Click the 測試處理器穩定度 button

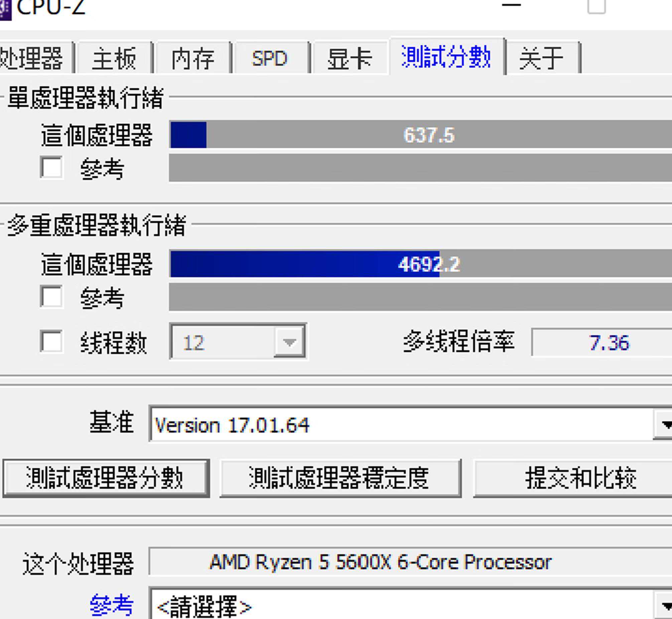[340, 478]
